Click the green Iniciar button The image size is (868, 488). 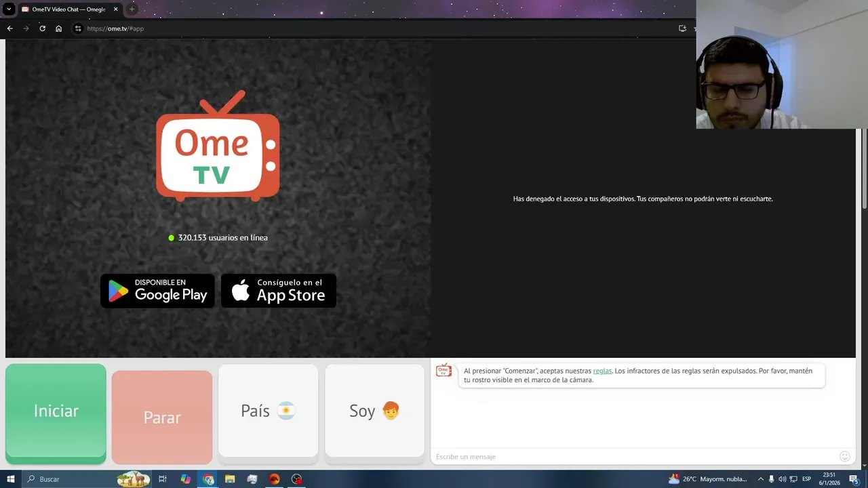click(x=56, y=413)
